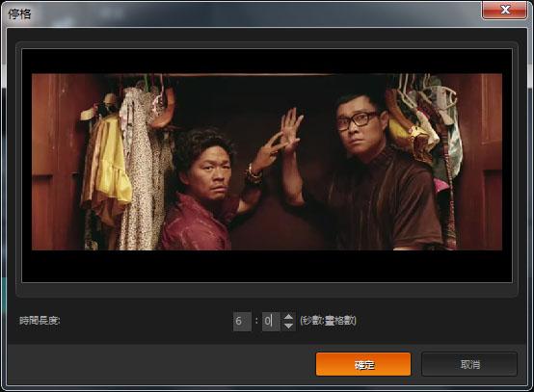Click the glasses-wearing man in the preview

pos(382,170)
